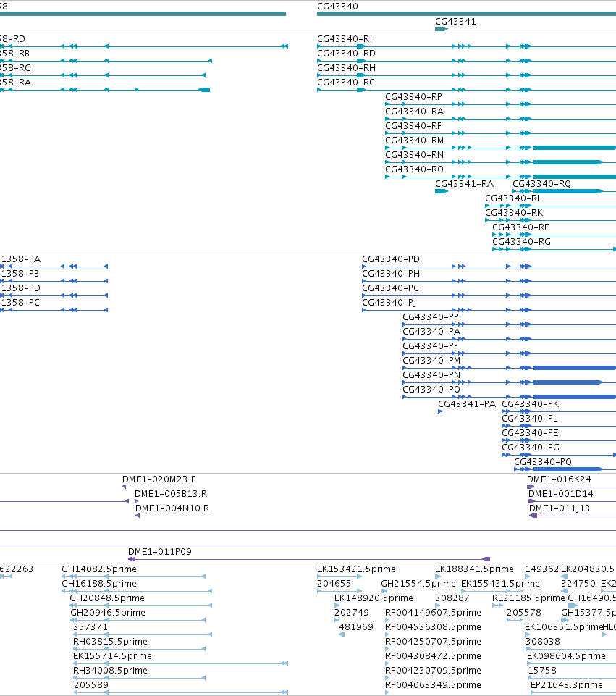Click clone DME1-016K24 label
The height and width of the screenshot is (696, 616).
[559, 479]
